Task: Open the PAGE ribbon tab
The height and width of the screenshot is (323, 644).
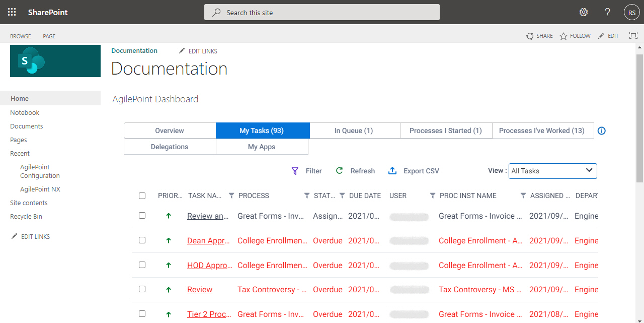Action: coord(49,36)
